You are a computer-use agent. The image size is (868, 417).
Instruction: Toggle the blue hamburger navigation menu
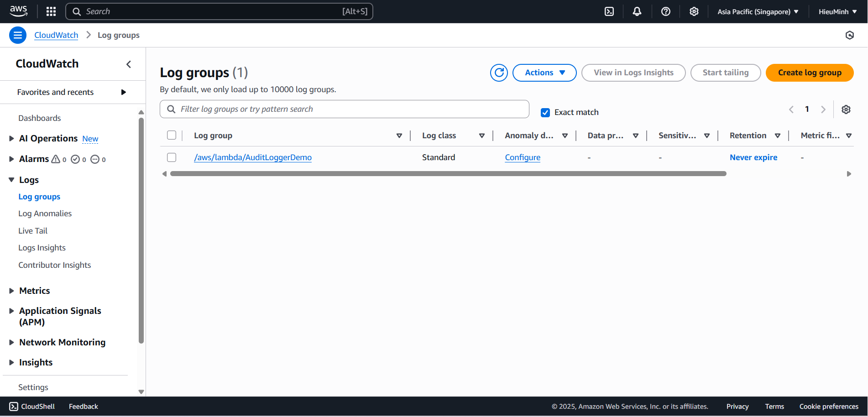[18, 35]
